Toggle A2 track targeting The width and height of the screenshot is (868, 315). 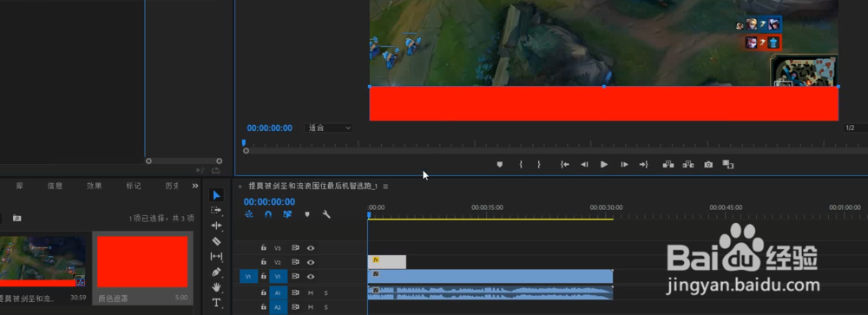tap(279, 306)
